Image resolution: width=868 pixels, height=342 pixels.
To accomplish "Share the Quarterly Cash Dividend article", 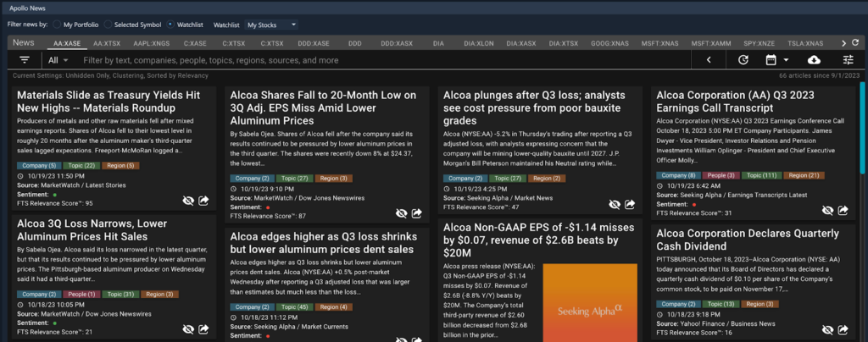I will pyautogui.click(x=843, y=330).
